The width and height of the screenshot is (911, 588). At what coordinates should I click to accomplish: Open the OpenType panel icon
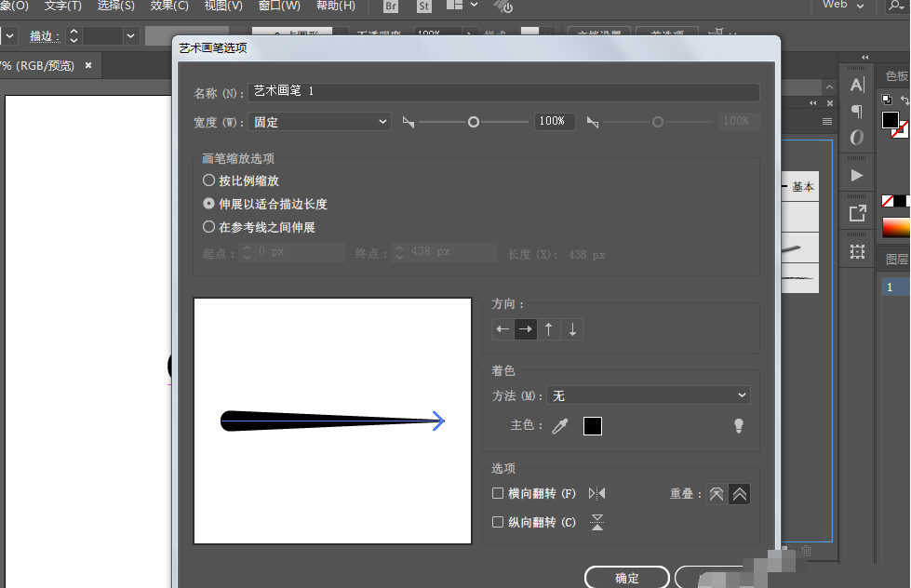pos(856,137)
